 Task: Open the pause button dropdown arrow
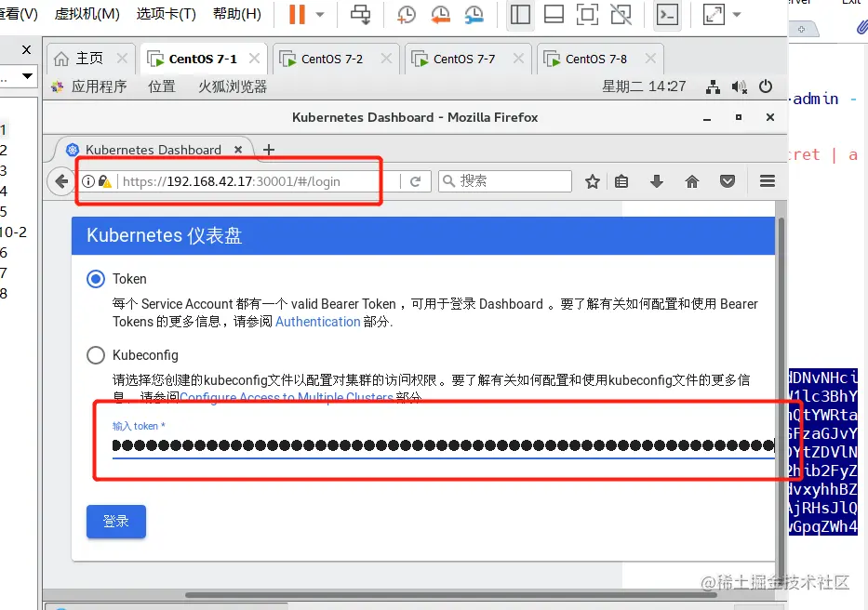click(x=320, y=14)
